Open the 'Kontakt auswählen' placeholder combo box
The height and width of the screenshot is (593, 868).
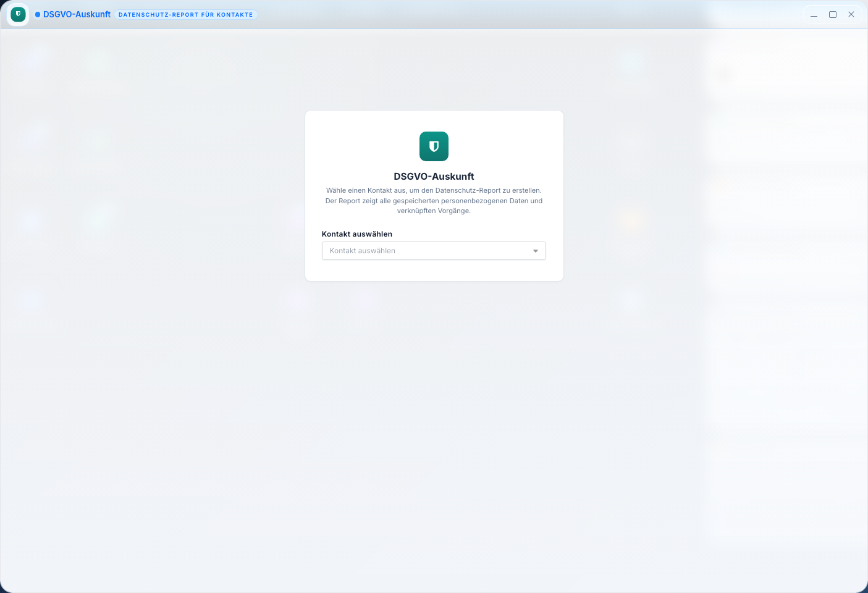click(x=426, y=251)
